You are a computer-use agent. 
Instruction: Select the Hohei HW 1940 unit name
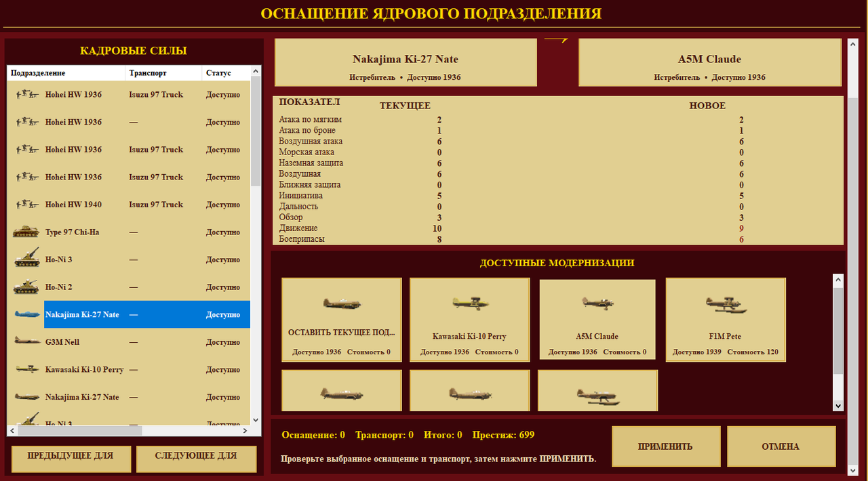[73, 205]
